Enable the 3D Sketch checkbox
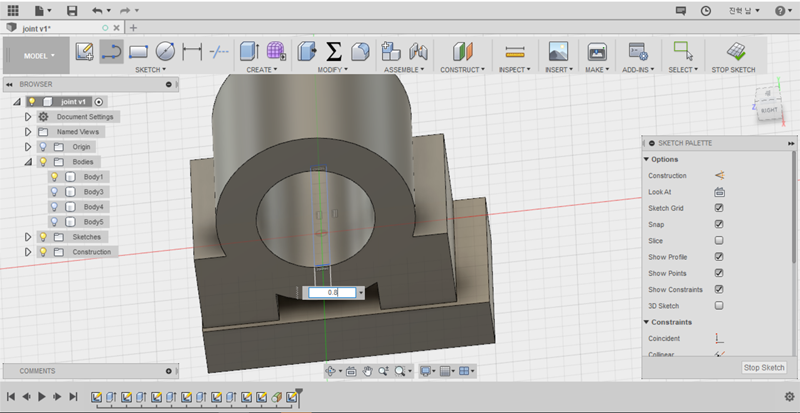Viewport: 800px width, 413px height. [719, 305]
